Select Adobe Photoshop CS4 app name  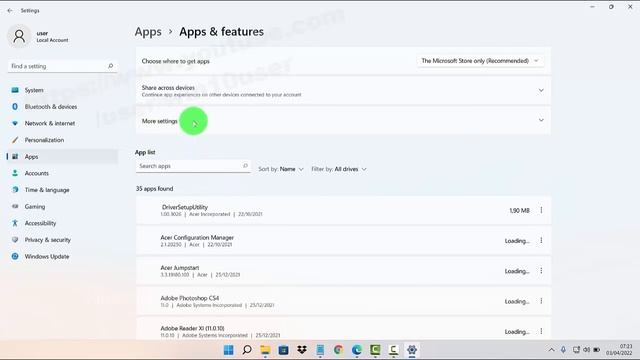click(x=190, y=298)
